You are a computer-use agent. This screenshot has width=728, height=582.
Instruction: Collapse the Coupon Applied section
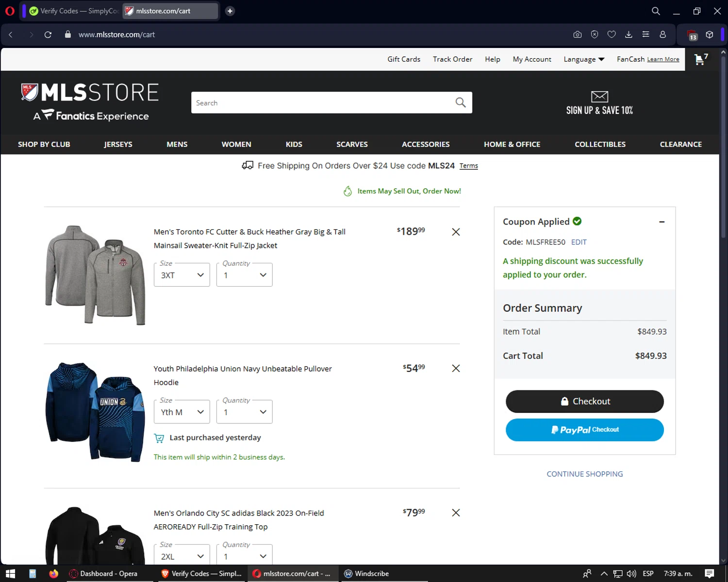[662, 222]
